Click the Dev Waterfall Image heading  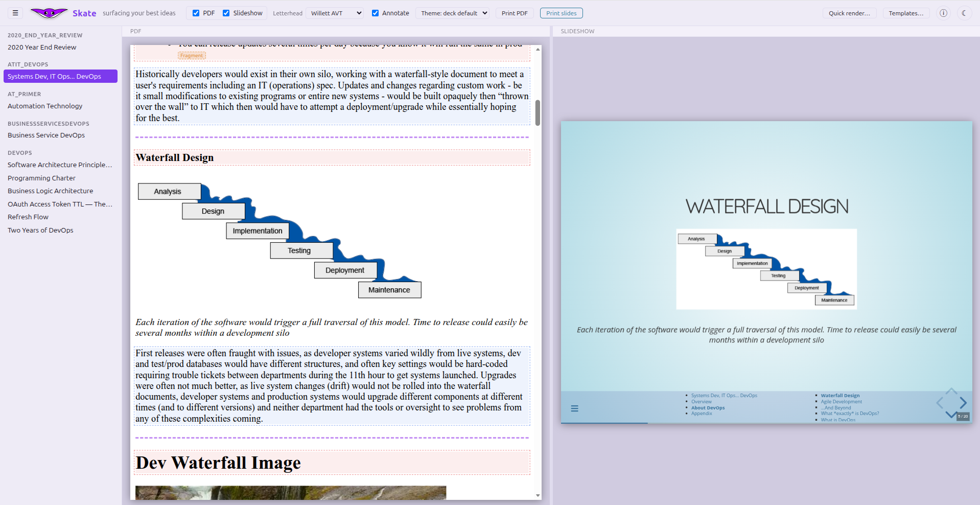(218, 463)
